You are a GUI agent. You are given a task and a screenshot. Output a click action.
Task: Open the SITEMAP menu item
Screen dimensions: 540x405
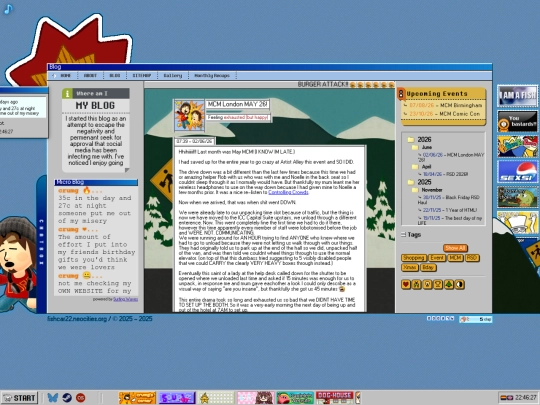[142, 75]
